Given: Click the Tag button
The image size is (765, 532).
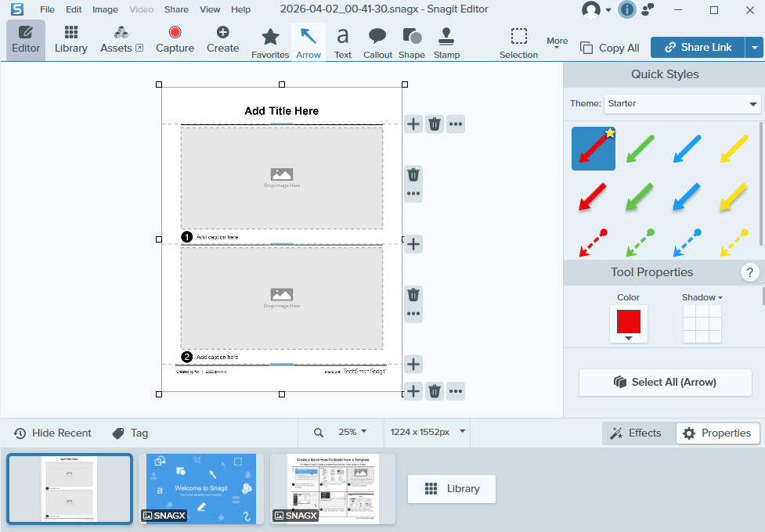Looking at the screenshot, I should pos(130,433).
